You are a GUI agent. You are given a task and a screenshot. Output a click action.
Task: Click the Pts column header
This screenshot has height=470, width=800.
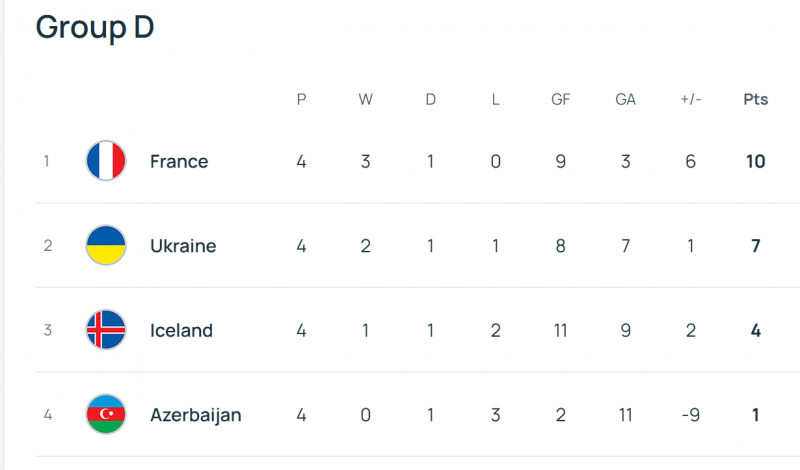click(756, 100)
